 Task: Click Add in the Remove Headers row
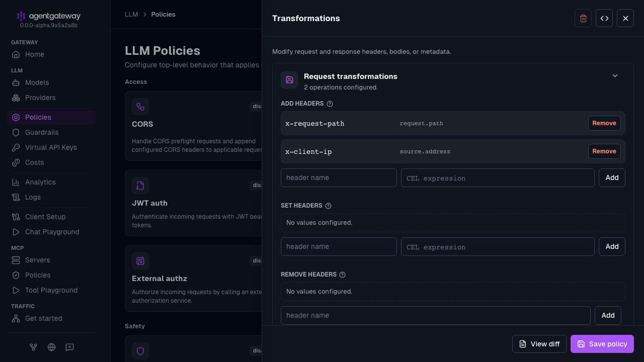coord(608,315)
